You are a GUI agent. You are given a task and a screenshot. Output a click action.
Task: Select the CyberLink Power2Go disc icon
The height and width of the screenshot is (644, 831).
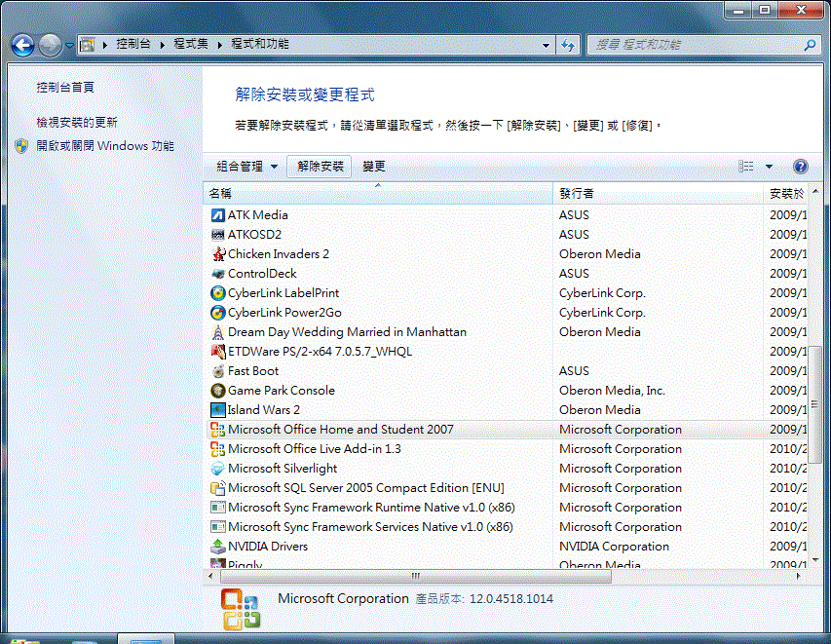tap(218, 313)
